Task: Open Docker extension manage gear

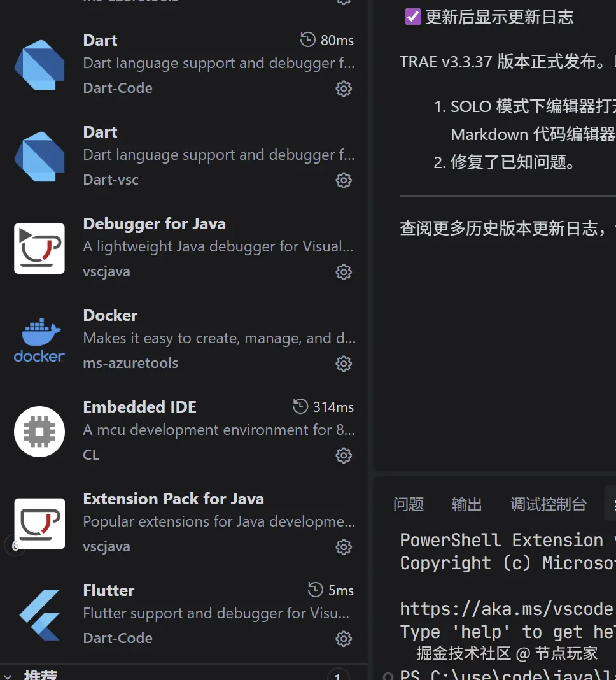Action: (x=344, y=364)
